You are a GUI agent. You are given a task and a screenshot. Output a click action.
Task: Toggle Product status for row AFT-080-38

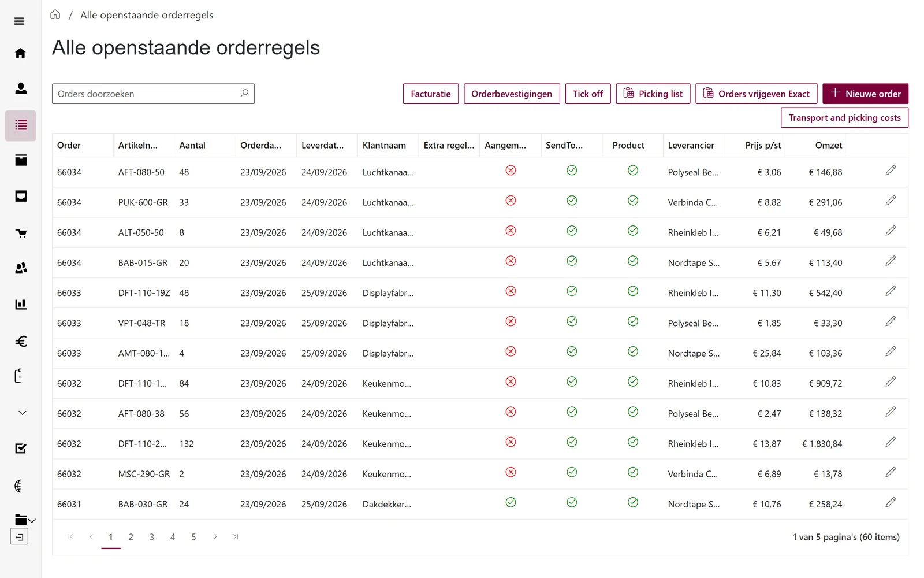(x=633, y=412)
